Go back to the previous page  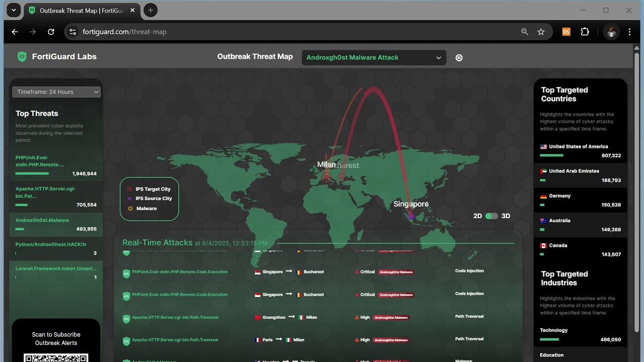15,32
